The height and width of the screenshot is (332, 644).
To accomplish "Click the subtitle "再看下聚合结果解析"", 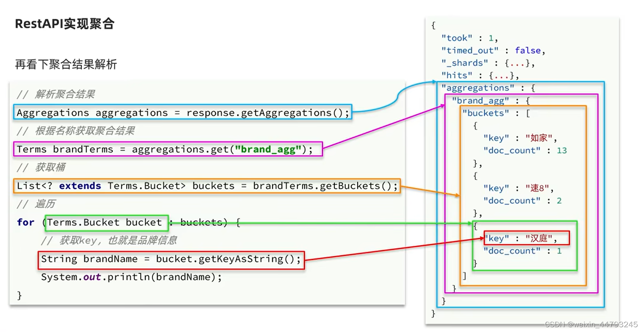I will (x=66, y=64).
